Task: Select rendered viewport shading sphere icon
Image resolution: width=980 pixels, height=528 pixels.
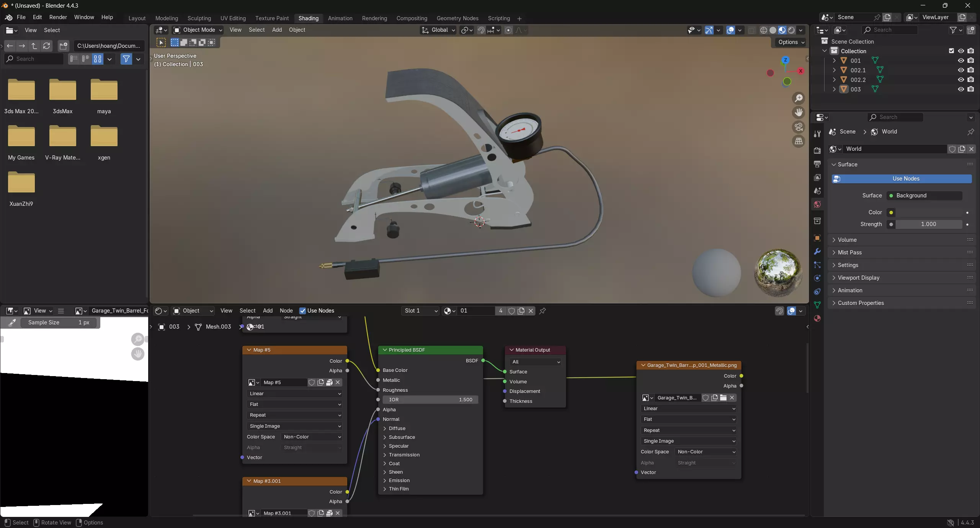Action: [x=791, y=30]
